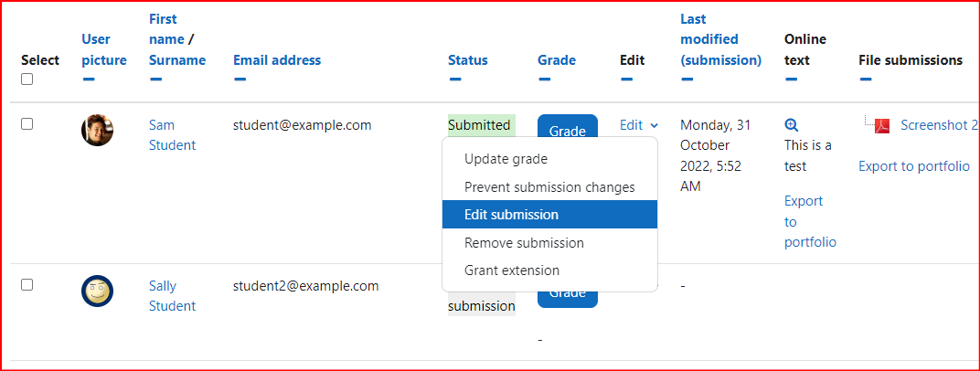Viewport: 980px width, 371px height.
Task: Collapse the Grade column using minus icon
Action: point(544,79)
